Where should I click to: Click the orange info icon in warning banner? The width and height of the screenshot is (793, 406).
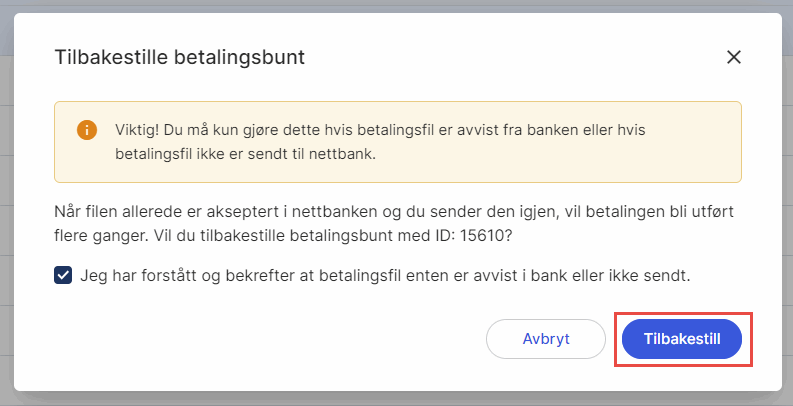pyautogui.click(x=86, y=130)
